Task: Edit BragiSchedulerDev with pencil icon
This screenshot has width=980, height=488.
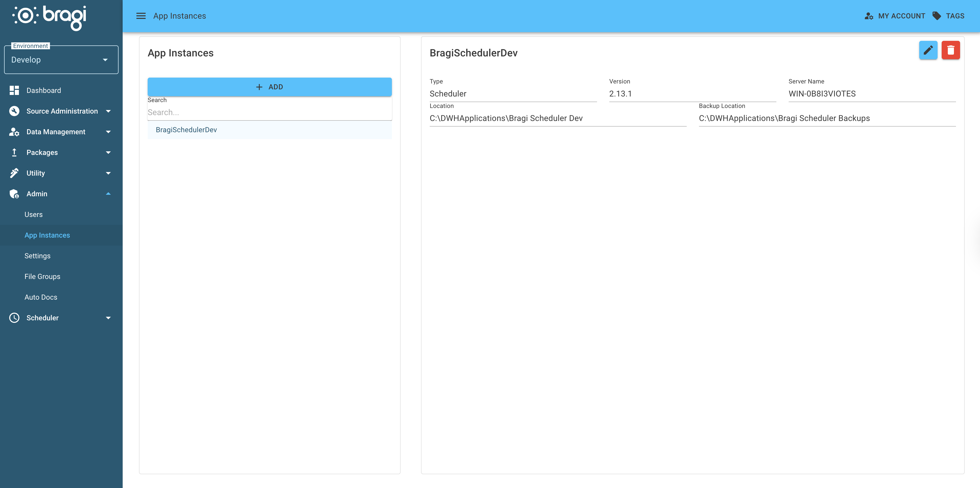Action: point(928,50)
